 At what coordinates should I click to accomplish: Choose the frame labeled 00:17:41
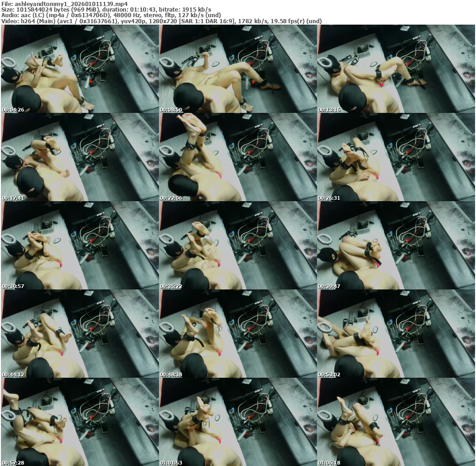[x=79, y=157]
